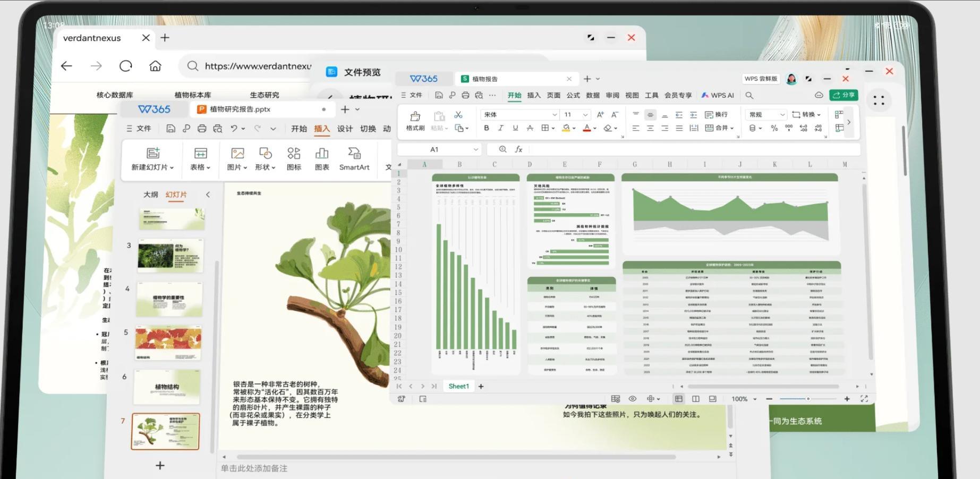Apply red font color in spreadsheet
This screenshot has height=479, width=980.
[x=586, y=128]
